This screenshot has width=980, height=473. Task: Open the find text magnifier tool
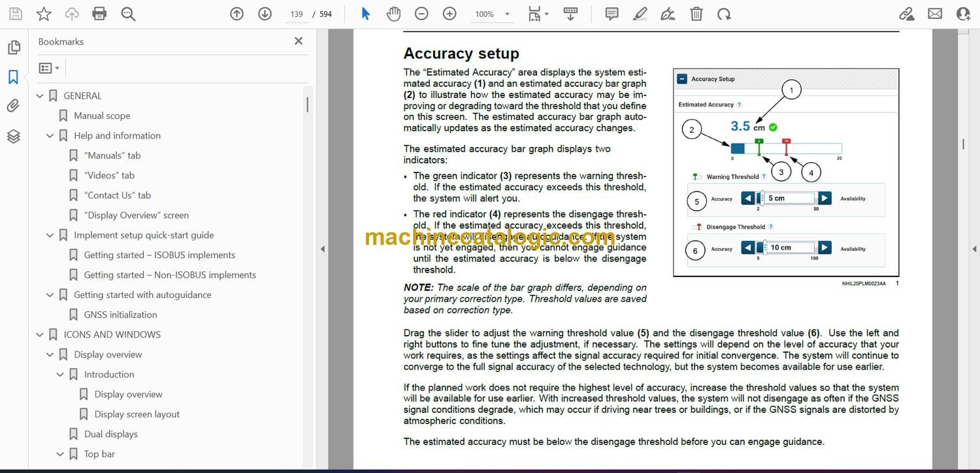[x=128, y=14]
